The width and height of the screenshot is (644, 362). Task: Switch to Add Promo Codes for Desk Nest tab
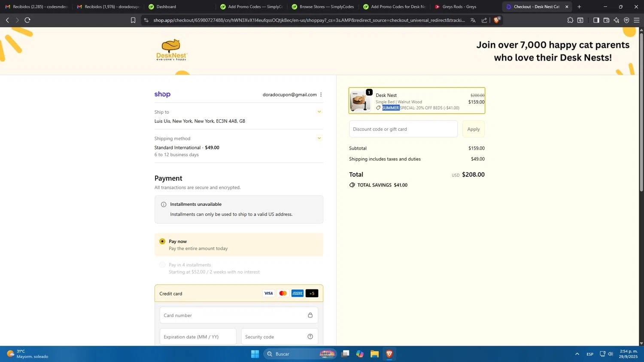pyautogui.click(x=395, y=6)
